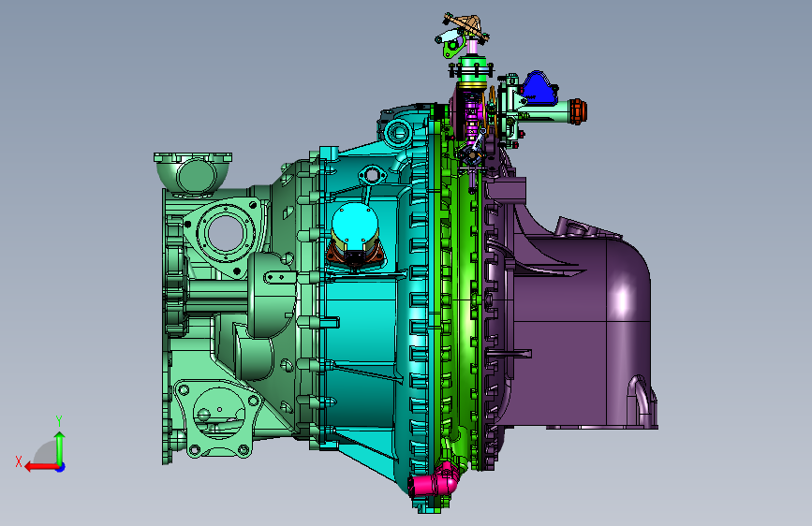
Task: Click the green Y axis arrow on triad
Action: tap(60, 447)
